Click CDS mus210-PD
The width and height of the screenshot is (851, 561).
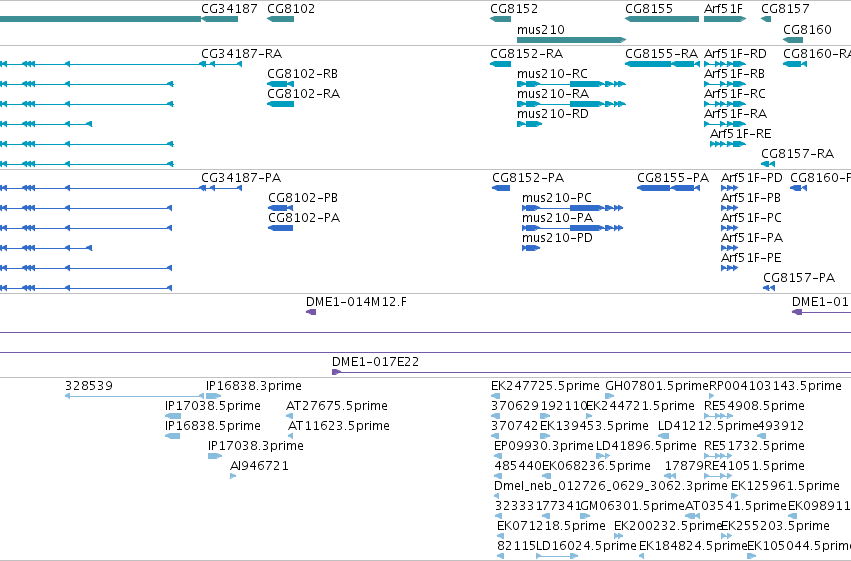pyautogui.click(x=557, y=238)
